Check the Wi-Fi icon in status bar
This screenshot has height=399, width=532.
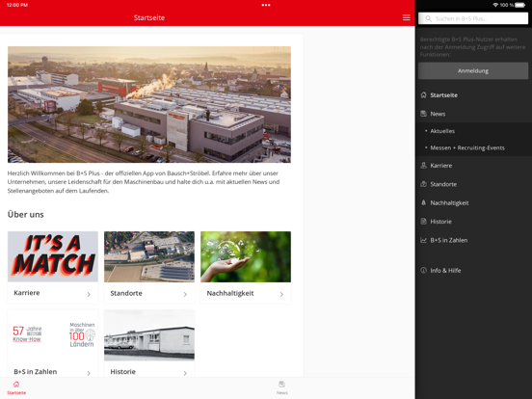[495, 5]
